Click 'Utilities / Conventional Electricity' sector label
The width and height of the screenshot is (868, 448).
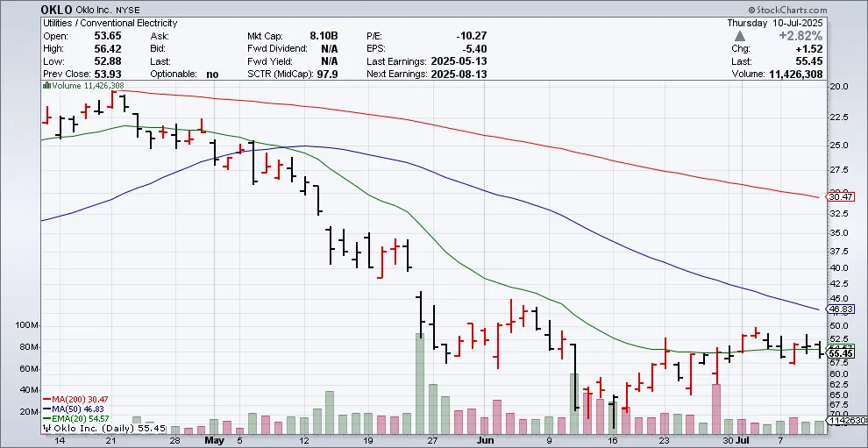point(110,24)
